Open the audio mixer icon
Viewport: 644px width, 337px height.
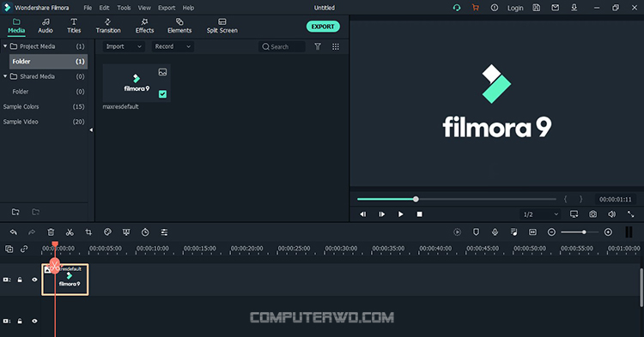[513, 232]
